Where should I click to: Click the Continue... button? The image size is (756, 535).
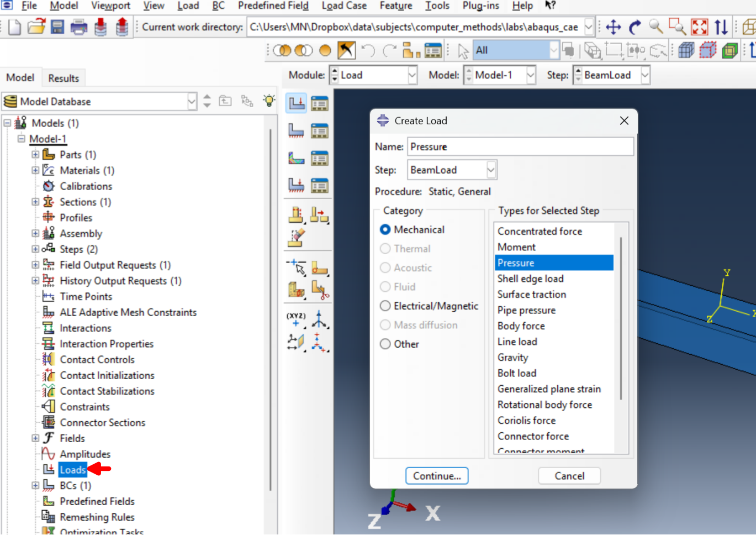[436, 476]
